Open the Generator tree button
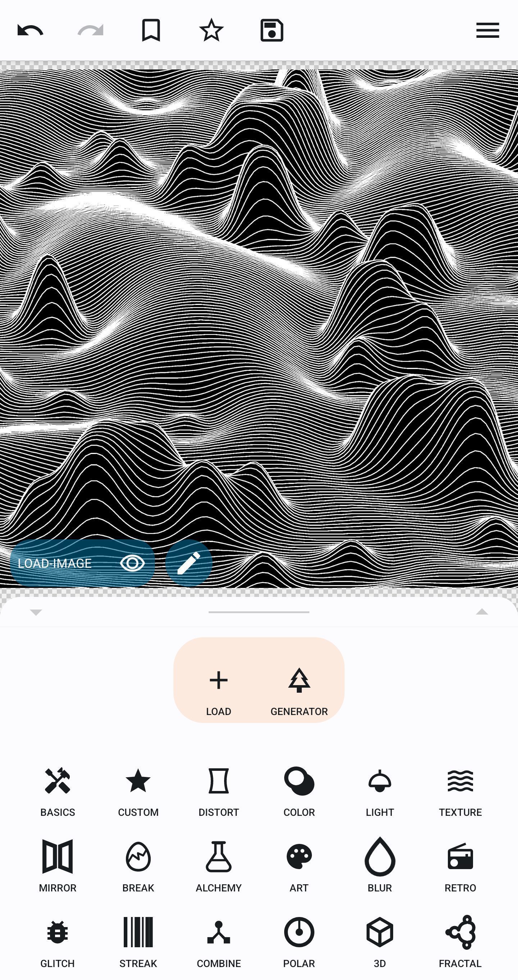 click(x=299, y=691)
